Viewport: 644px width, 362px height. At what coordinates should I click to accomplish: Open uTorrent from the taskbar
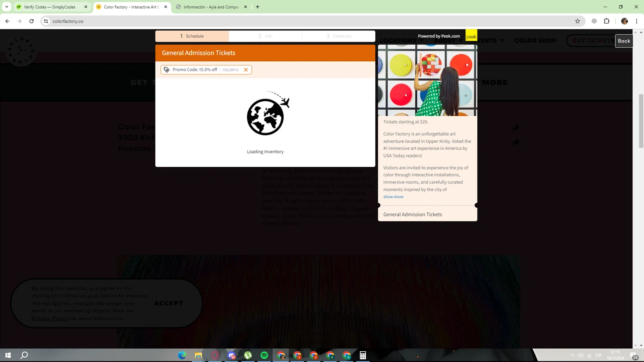(x=248, y=355)
